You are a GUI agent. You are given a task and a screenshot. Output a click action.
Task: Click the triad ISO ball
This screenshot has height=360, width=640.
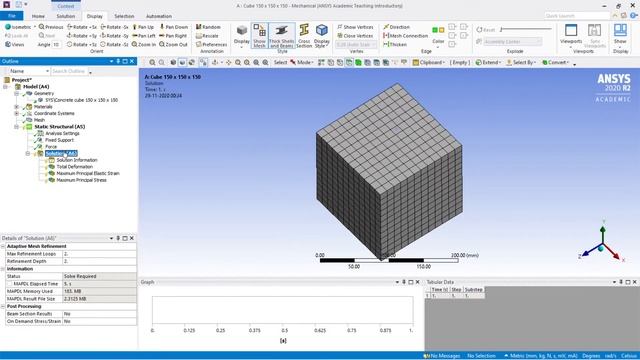click(x=601, y=249)
